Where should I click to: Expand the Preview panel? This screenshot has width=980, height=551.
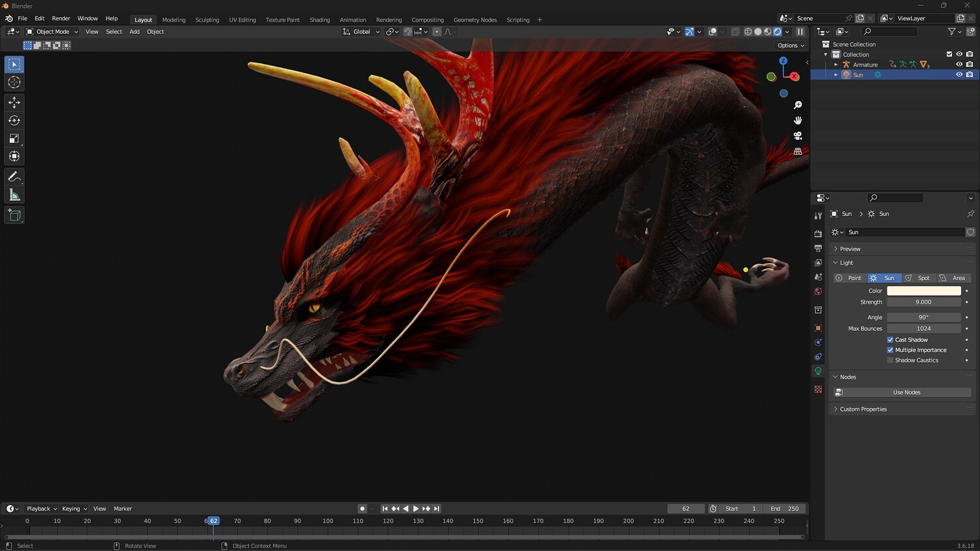(850, 249)
